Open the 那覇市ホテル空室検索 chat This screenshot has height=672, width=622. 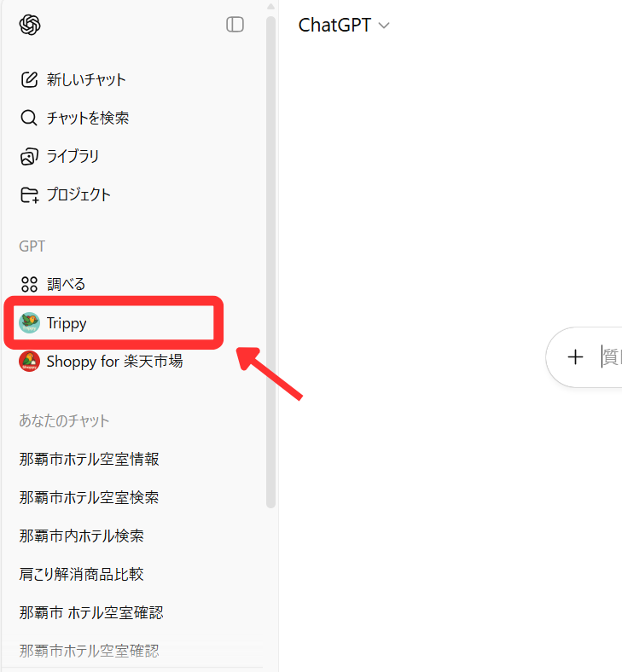pos(90,497)
